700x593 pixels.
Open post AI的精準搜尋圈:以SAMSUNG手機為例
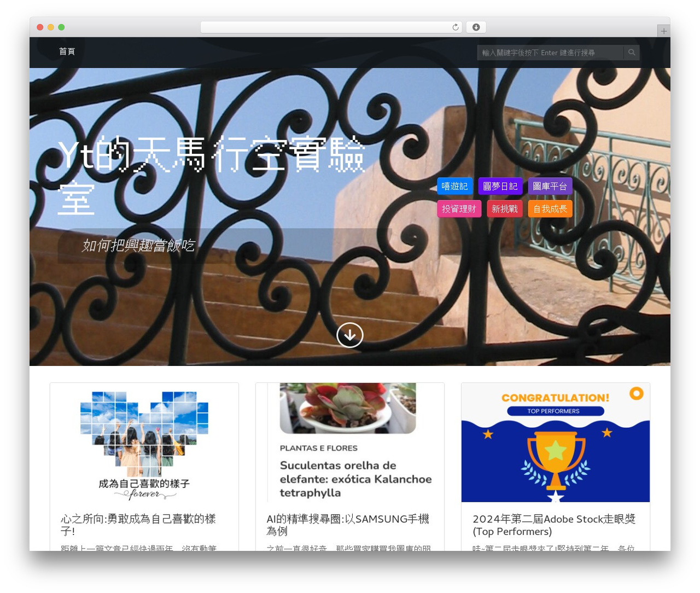348,525
